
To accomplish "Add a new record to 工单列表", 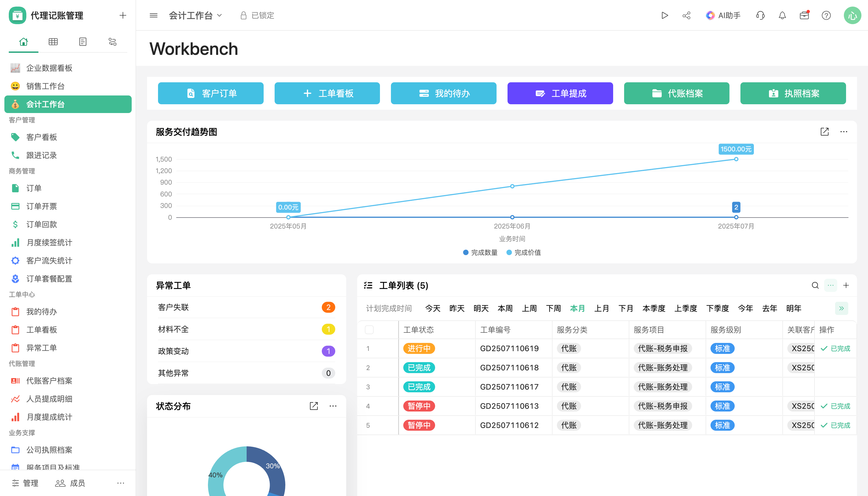I will tap(846, 286).
